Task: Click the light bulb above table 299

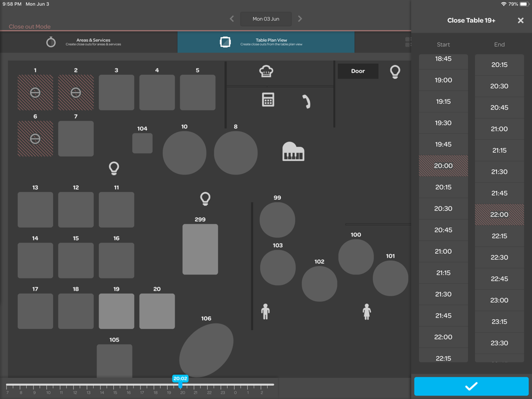Action: pyautogui.click(x=205, y=198)
